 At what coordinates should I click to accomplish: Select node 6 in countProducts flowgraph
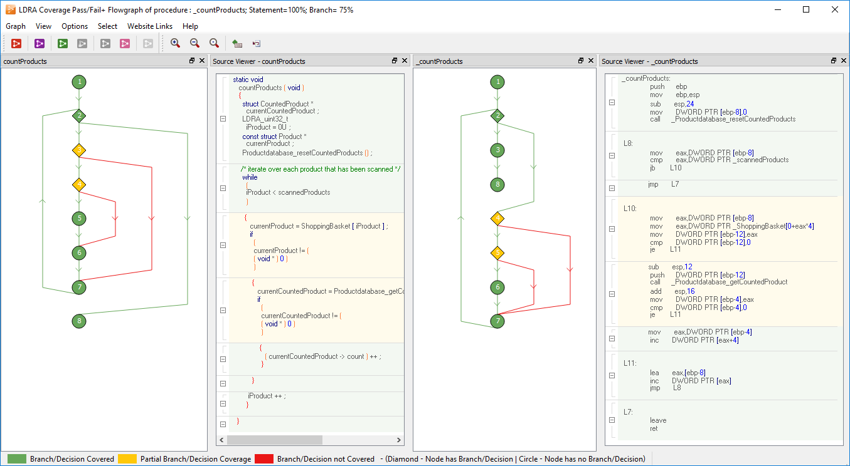pos(79,253)
